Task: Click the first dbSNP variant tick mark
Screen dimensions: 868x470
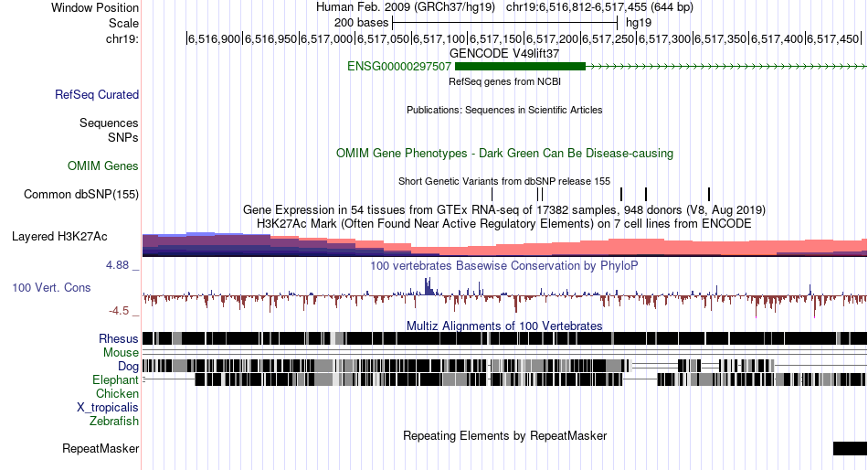Action: [x=492, y=194]
